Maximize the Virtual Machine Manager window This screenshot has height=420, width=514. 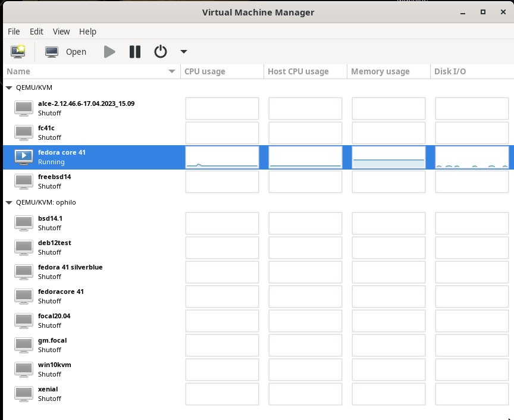483,12
